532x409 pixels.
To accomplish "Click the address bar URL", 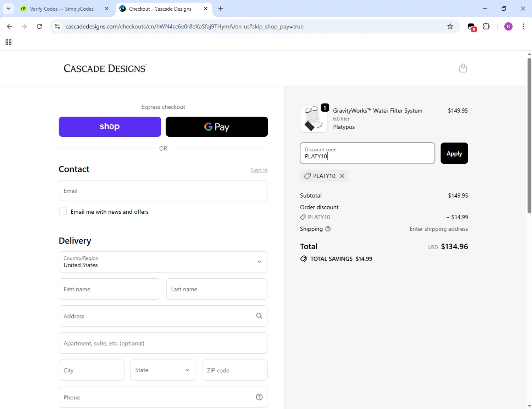I will point(184,27).
